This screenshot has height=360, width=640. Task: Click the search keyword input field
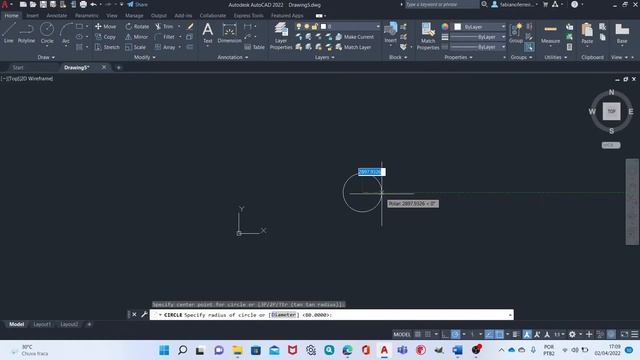pos(442,4)
